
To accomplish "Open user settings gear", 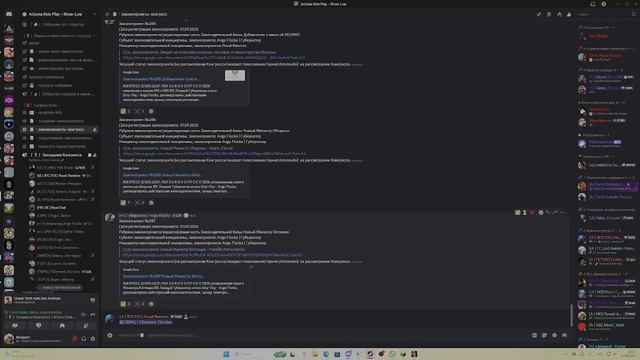I will tap(93, 339).
